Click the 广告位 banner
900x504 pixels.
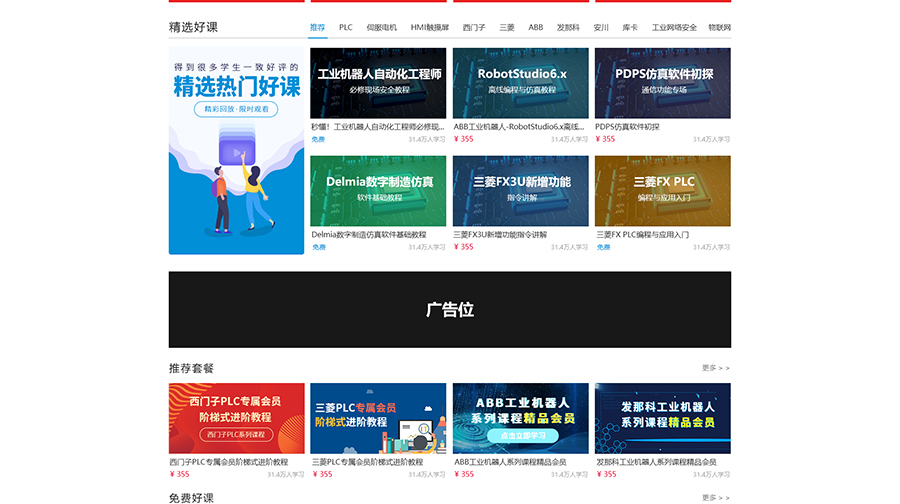[x=449, y=310]
